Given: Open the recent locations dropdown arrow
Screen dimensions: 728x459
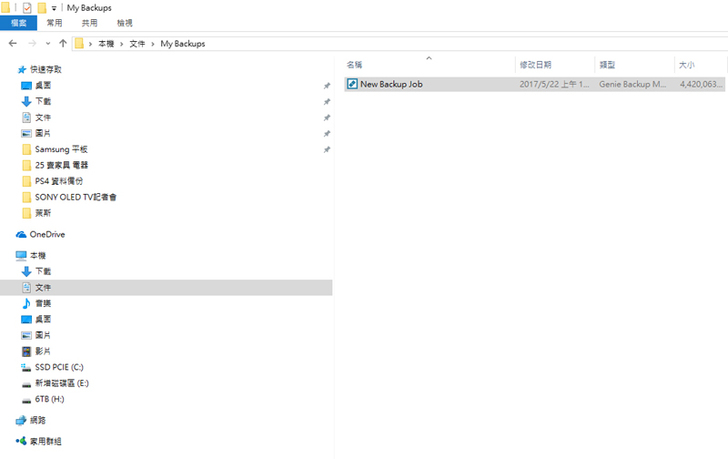Looking at the screenshot, I should coord(48,44).
